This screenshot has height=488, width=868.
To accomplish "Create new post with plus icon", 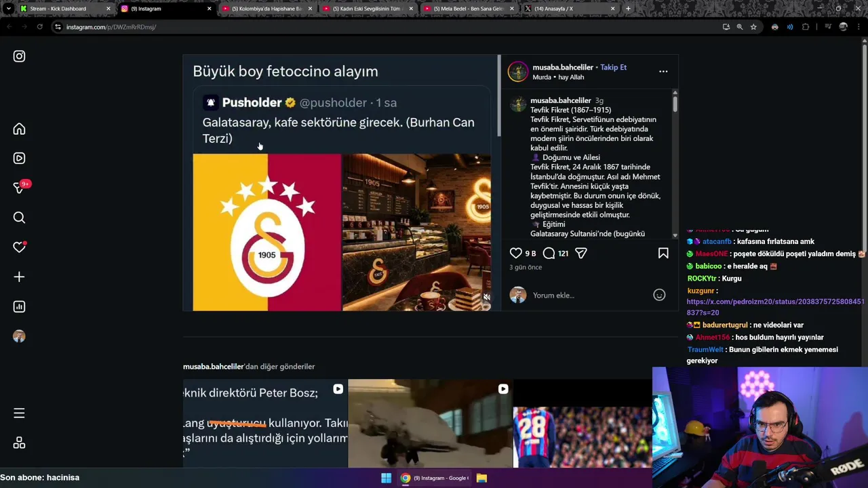I will pos(19,277).
